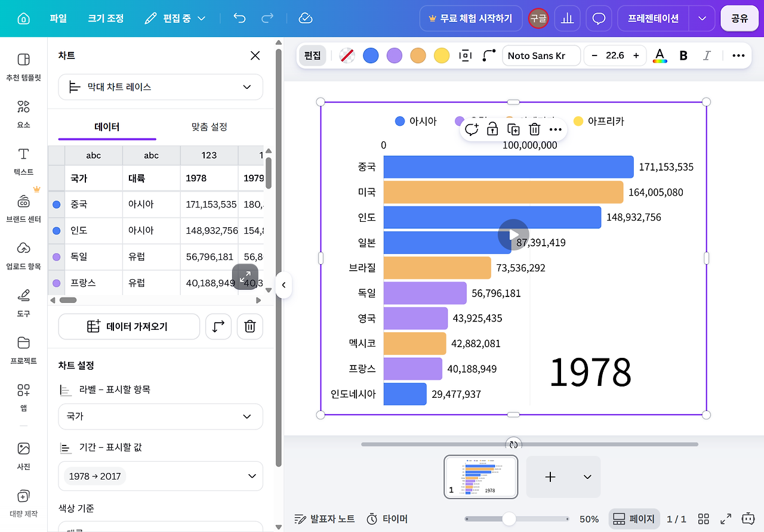Click the lock icon above chart
The image size is (764, 532).
click(x=492, y=129)
